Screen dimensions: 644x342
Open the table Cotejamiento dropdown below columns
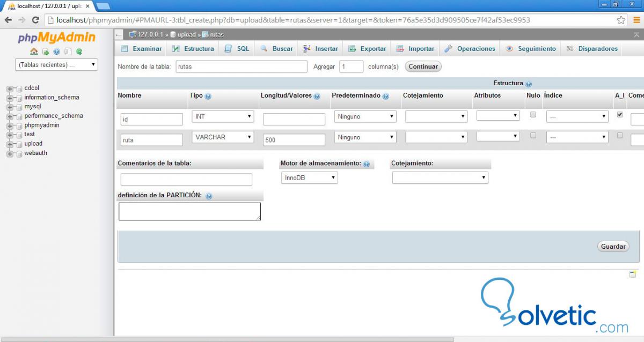[x=440, y=177]
